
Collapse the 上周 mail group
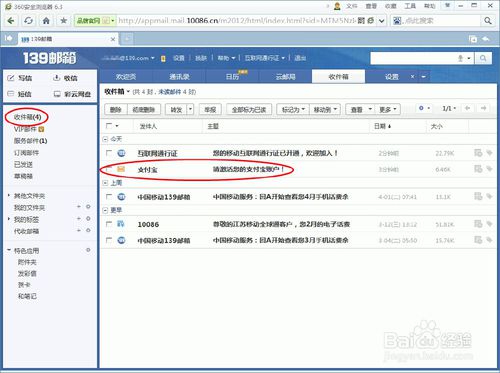105,183
